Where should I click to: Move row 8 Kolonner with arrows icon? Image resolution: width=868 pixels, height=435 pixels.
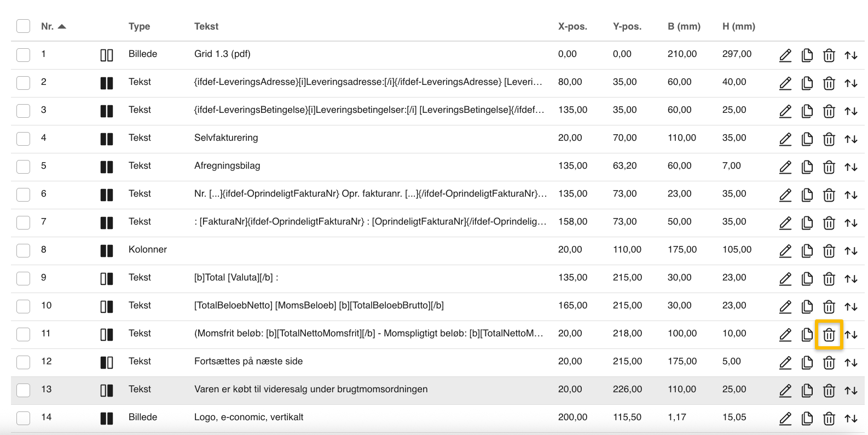tap(850, 251)
